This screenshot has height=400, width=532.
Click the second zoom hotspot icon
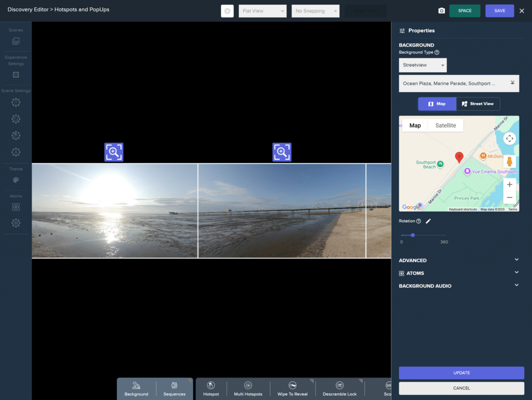click(x=282, y=152)
